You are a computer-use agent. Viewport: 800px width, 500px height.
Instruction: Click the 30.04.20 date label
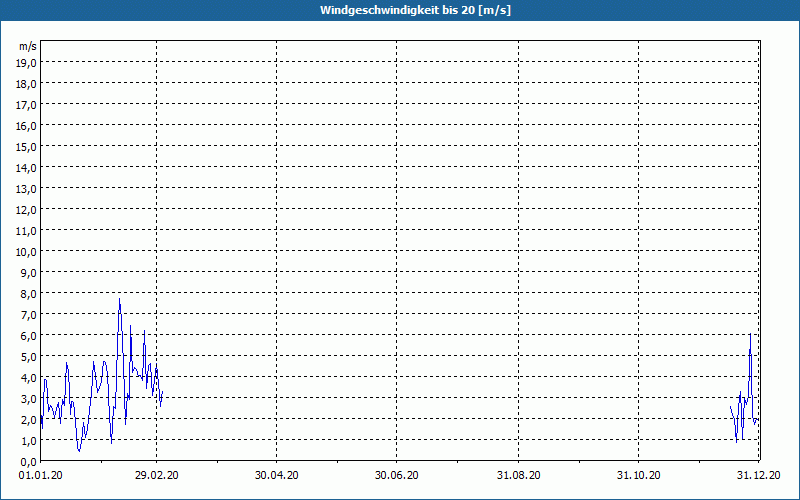[277, 476]
